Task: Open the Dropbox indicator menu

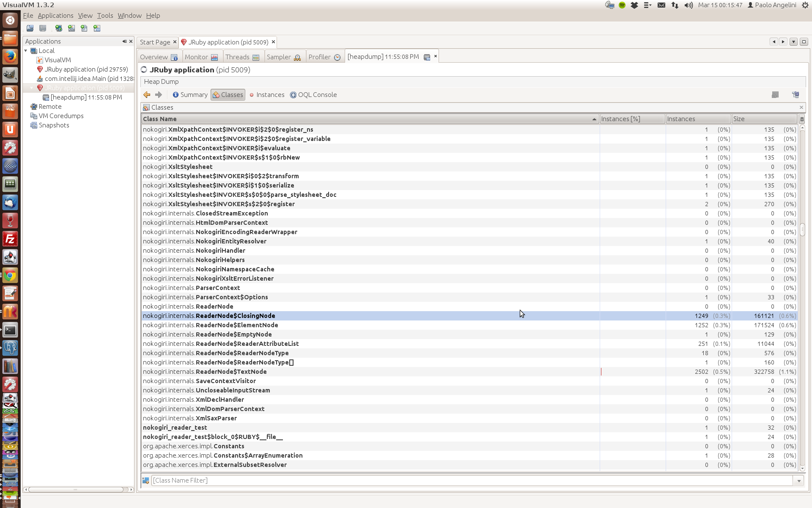Action: coord(634,6)
